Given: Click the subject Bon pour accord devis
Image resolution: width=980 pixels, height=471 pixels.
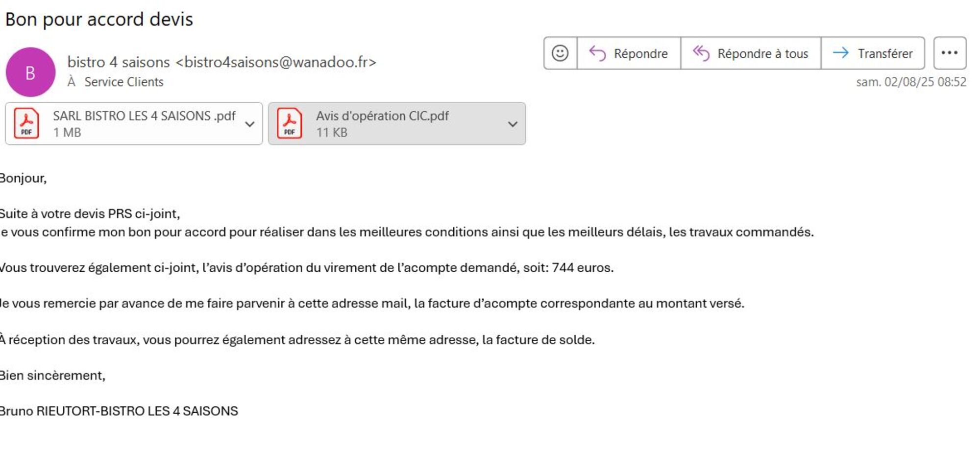Looking at the screenshot, I should click(99, 20).
